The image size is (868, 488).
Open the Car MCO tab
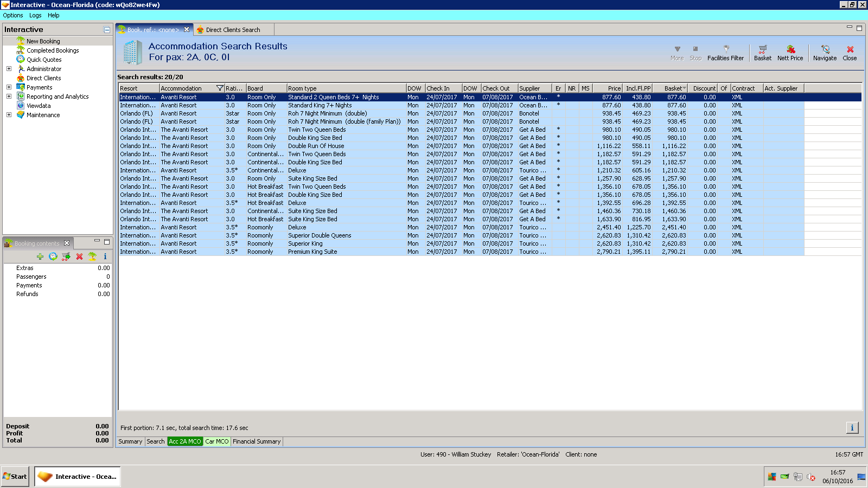tap(217, 441)
